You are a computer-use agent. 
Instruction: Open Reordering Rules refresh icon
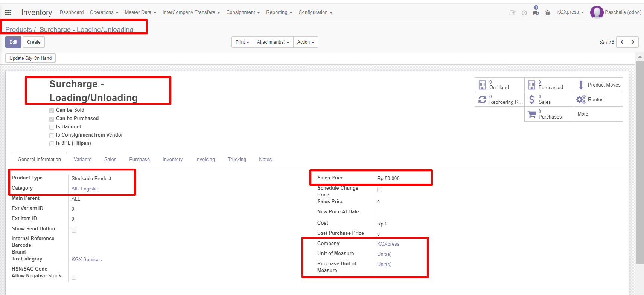coord(482,99)
